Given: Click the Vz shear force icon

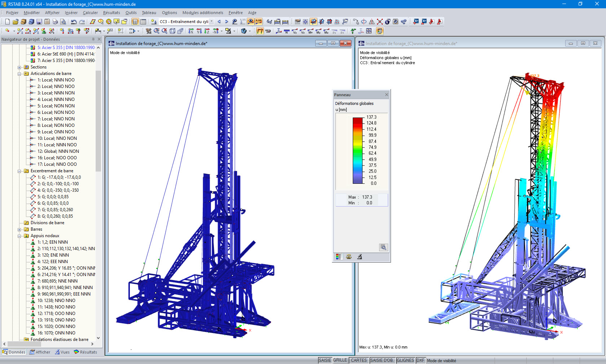Looking at the screenshot, I should (x=303, y=31).
